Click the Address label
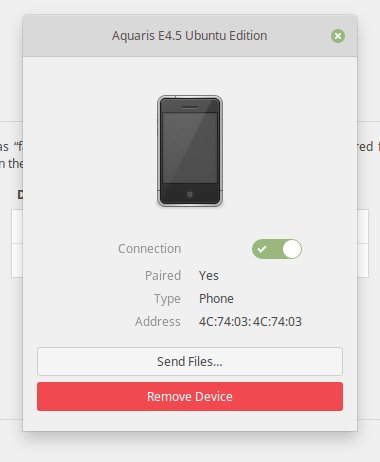The height and width of the screenshot is (462, 380). (158, 322)
